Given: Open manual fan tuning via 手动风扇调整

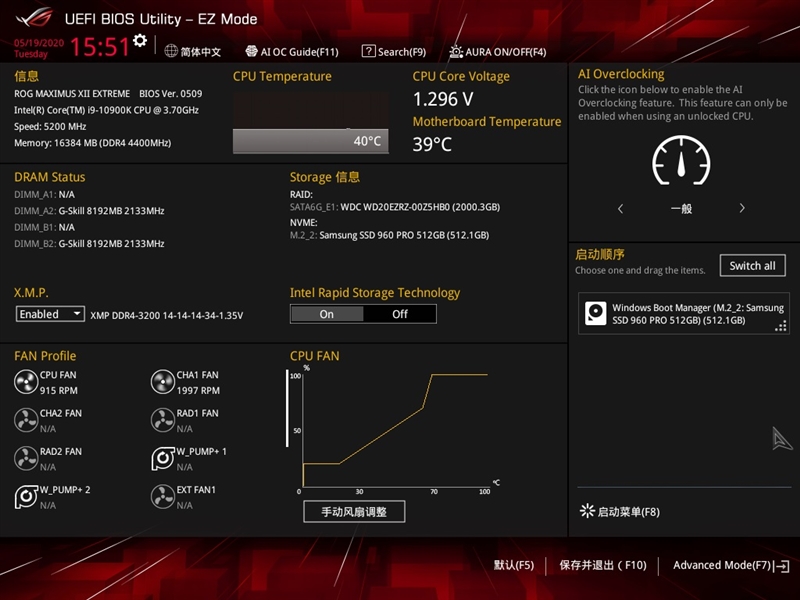Looking at the screenshot, I should point(354,511).
